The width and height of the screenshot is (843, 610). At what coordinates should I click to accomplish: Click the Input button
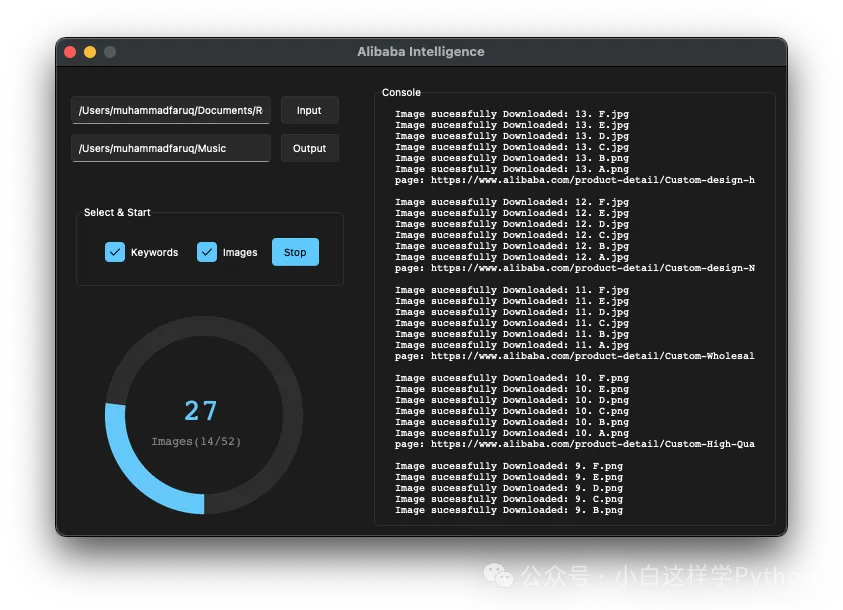(309, 110)
